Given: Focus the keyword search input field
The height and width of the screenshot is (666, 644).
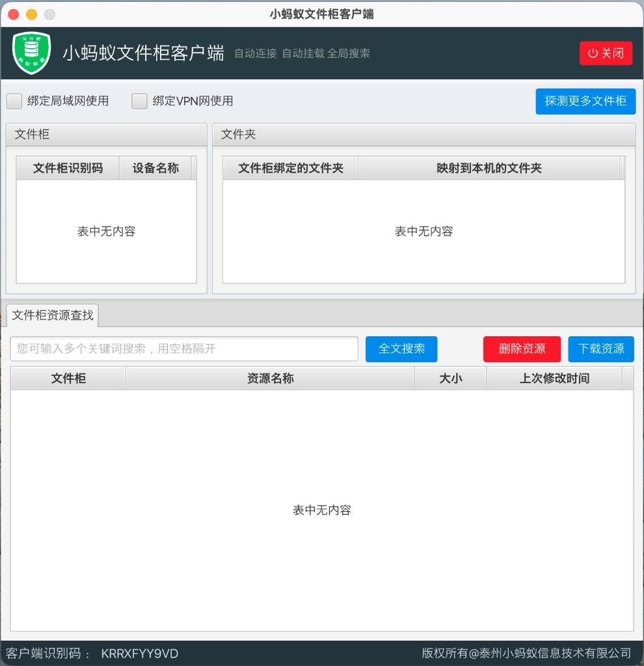Looking at the screenshot, I should [184, 349].
